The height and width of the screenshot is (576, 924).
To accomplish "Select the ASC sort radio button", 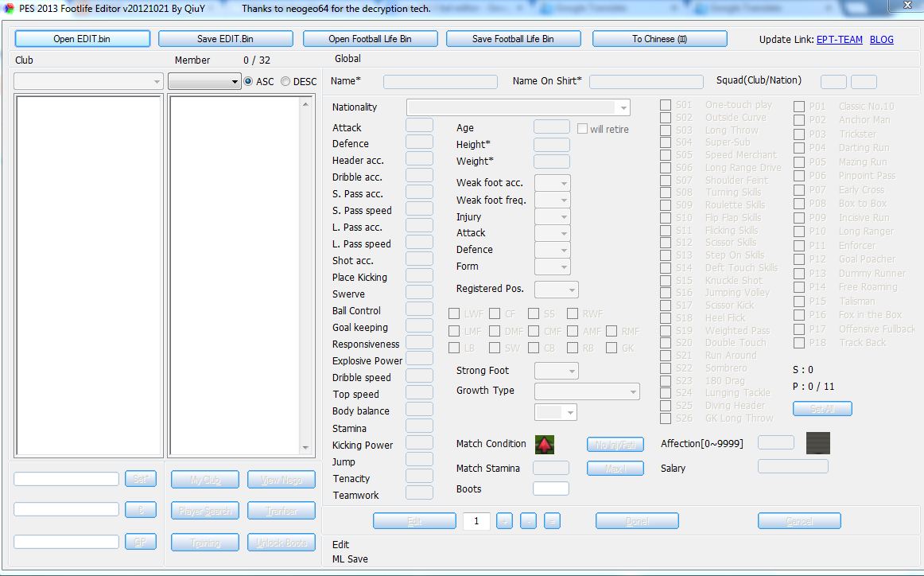I will (x=248, y=81).
